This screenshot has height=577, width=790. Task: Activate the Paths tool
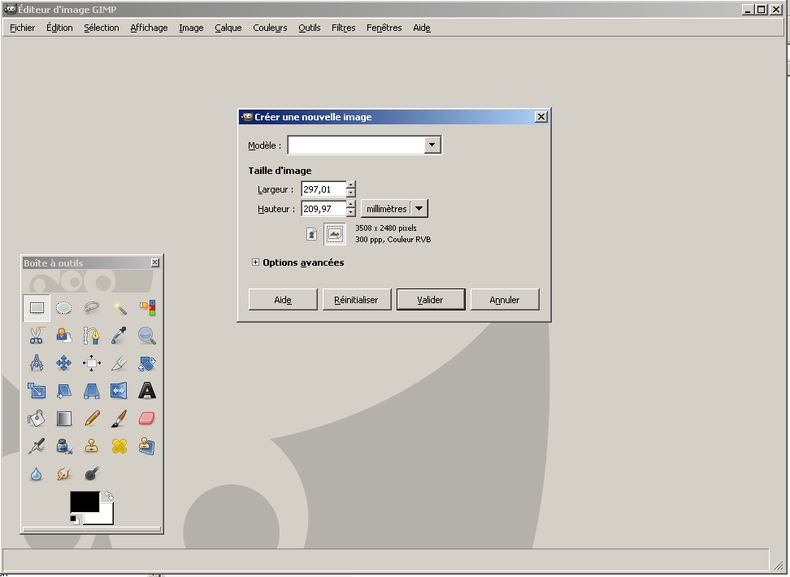(x=91, y=336)
